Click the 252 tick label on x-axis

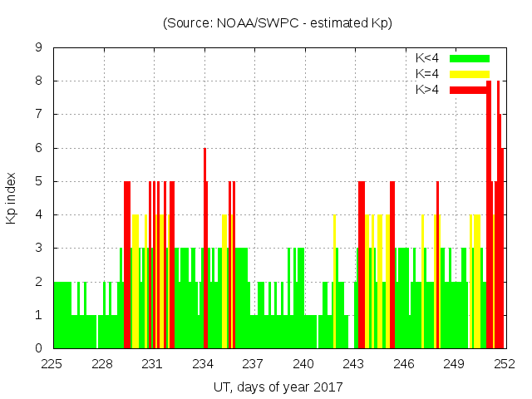[x=505, y=363]
